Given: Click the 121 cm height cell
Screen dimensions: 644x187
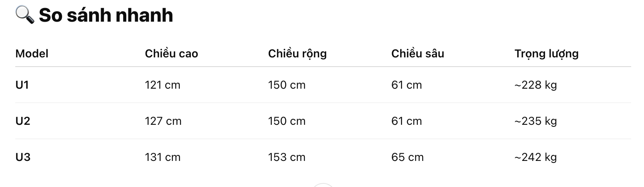Looking at the screenshot, I should [163, 85].
